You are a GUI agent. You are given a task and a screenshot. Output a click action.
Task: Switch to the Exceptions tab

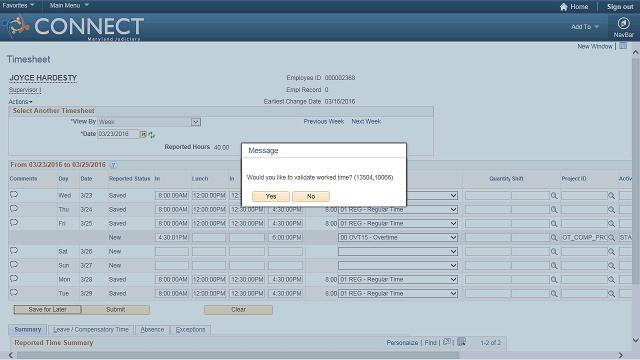190,330
